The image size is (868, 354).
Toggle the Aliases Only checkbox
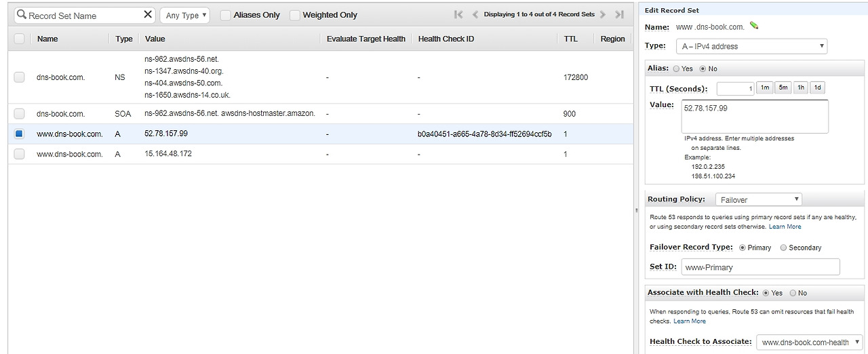click(x=226, y=15)
